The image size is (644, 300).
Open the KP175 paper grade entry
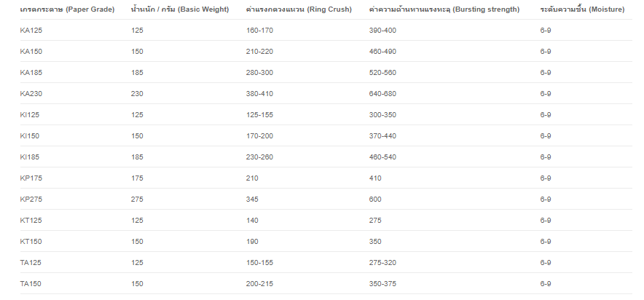coord(31,178)
